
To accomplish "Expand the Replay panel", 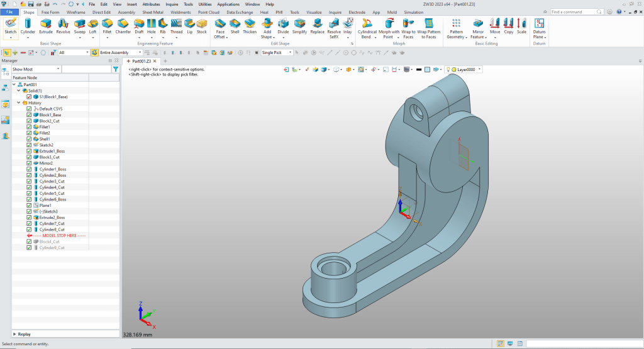I will click(15, 334).
